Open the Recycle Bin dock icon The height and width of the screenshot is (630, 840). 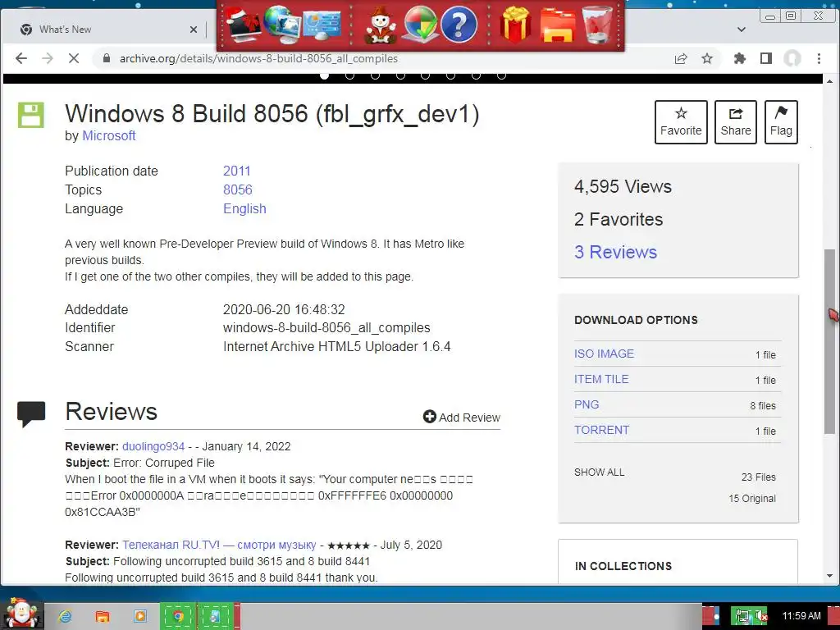(x=597, y=25)
